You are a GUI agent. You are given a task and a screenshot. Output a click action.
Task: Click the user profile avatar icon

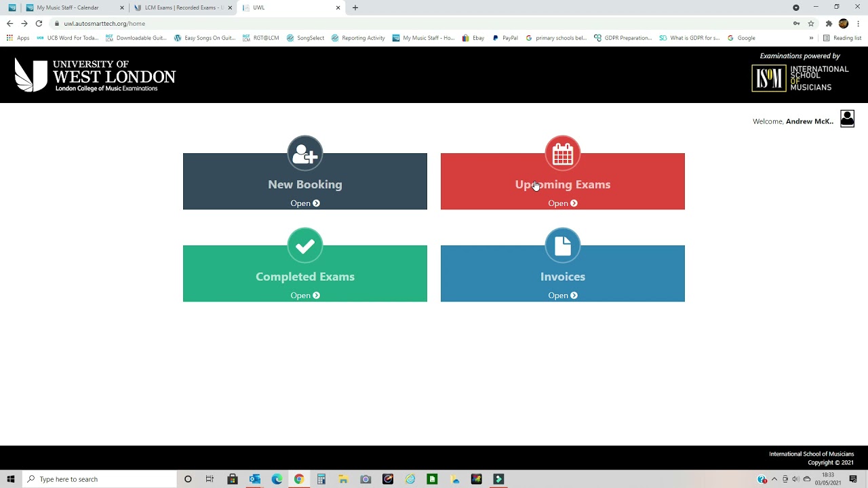847,119
